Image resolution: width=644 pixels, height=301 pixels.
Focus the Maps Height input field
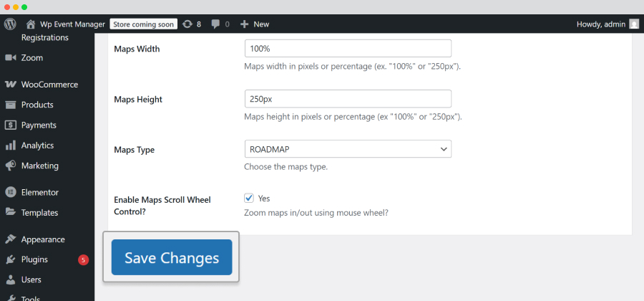[x=348, y=99]
